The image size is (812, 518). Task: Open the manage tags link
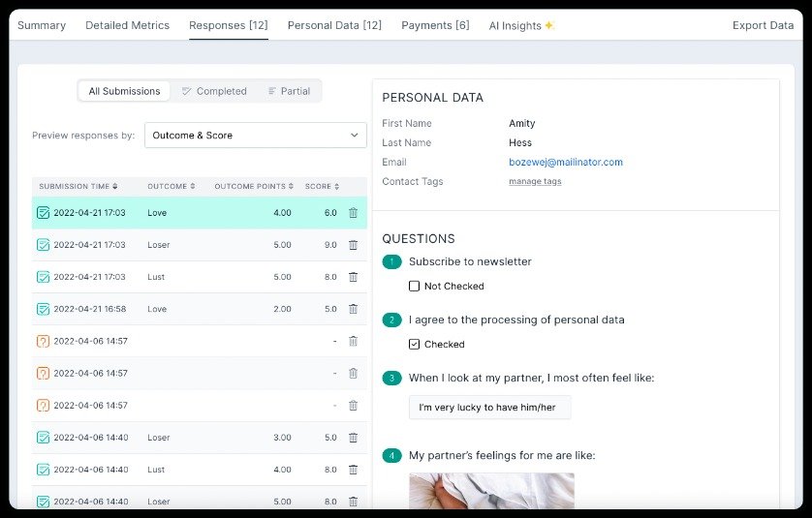pos(535,182)
